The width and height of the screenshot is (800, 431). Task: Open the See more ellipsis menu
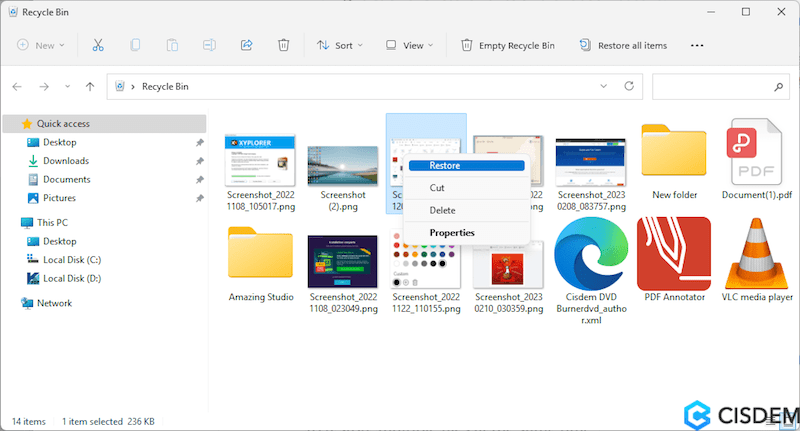pos(697,45)
